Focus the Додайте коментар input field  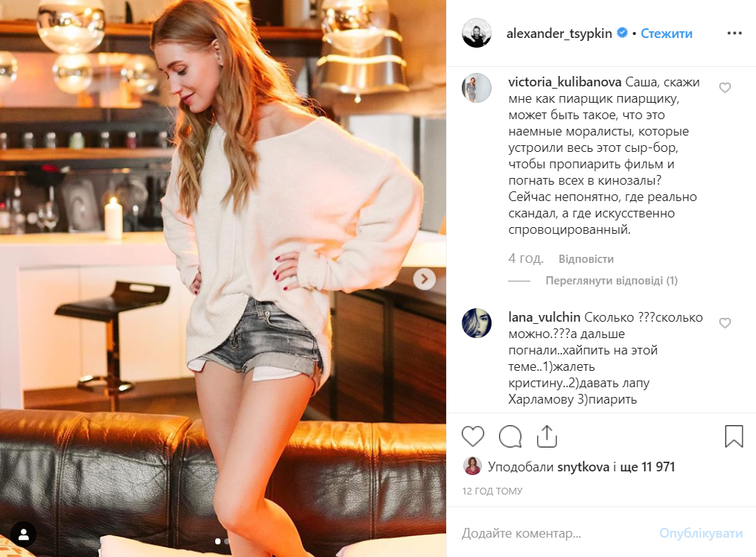(x=554, y=533)
